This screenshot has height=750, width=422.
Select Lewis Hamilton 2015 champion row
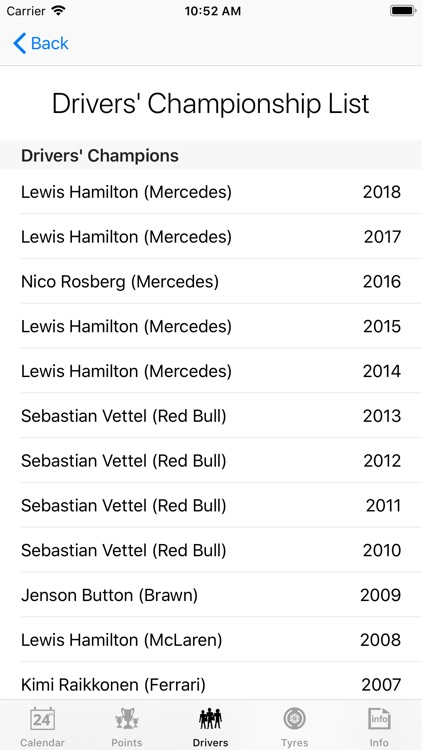click(211, 326)
